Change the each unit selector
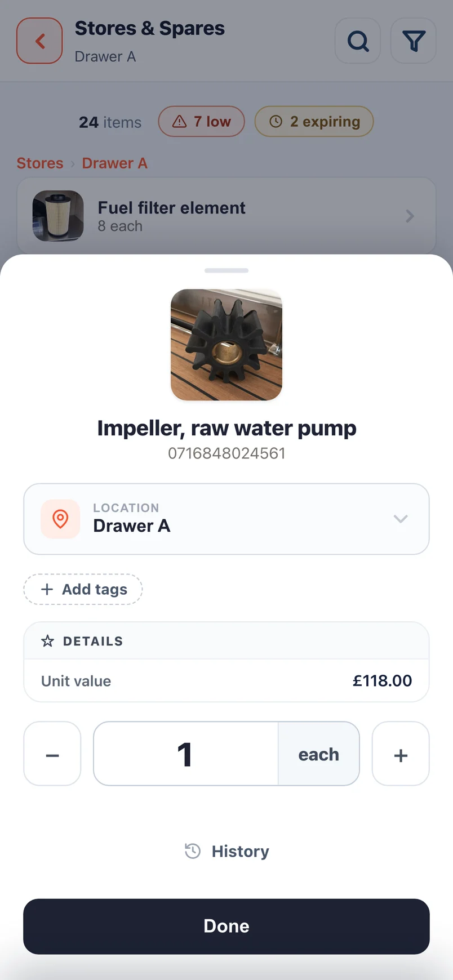 319,754
